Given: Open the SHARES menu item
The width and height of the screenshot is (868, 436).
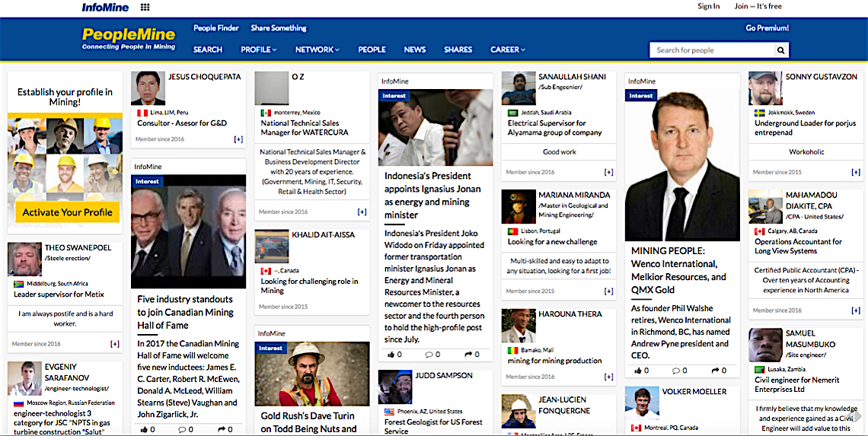Looking at the screenshot, I should pyautogui.click(x=458, y=49).
